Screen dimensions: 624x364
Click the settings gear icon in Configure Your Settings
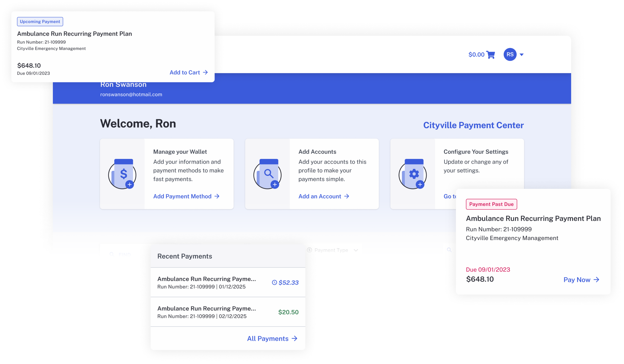413,173
